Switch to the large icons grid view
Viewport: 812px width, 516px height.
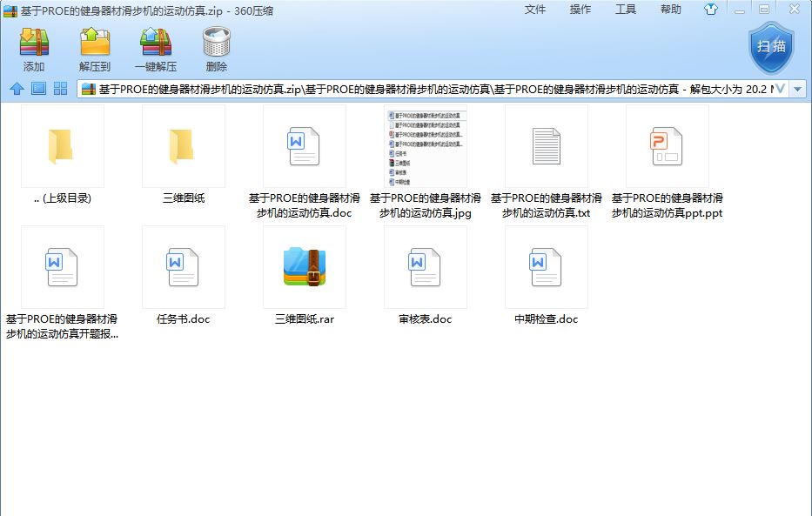(x=61, y=89)
